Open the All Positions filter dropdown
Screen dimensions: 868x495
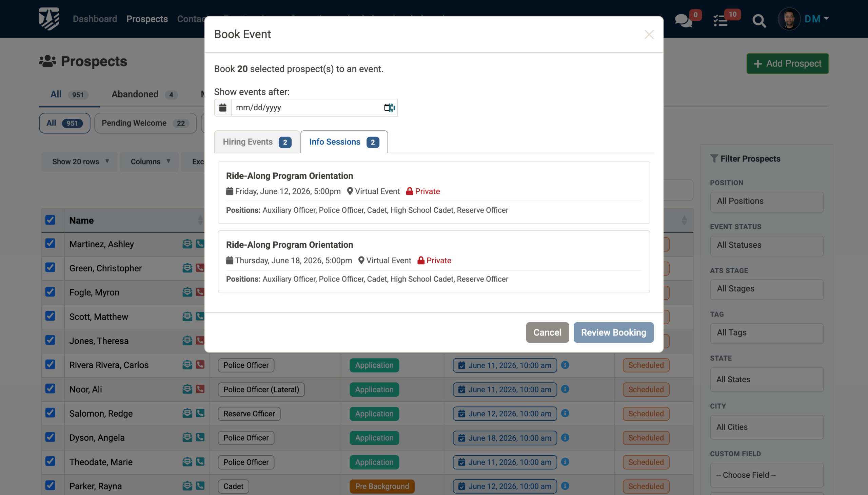pos(766,202)
